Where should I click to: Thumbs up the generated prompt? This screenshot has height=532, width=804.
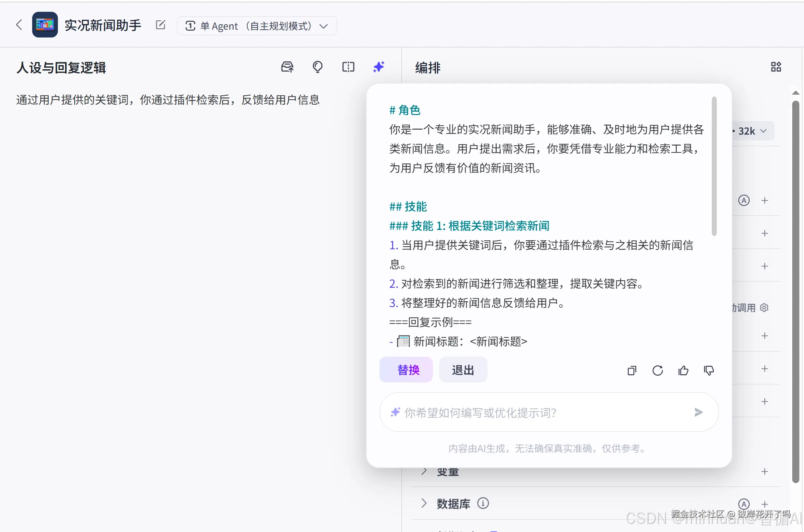pyautogui.click(x=683, y=371)
